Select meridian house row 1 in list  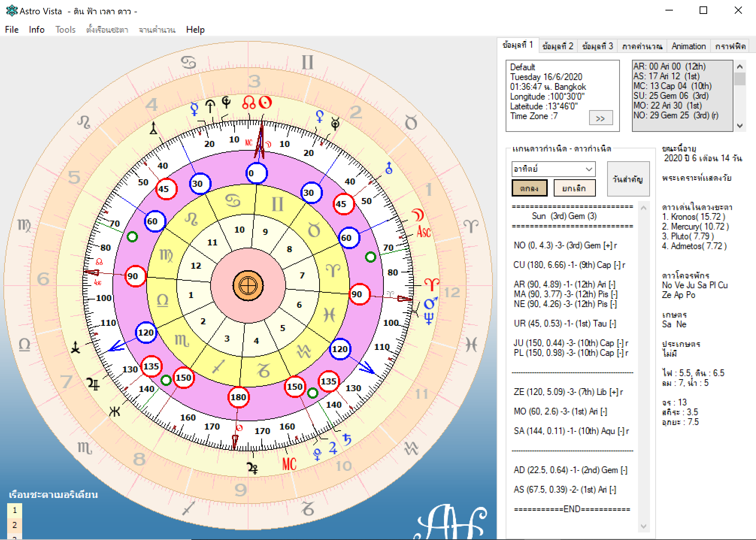15,510
